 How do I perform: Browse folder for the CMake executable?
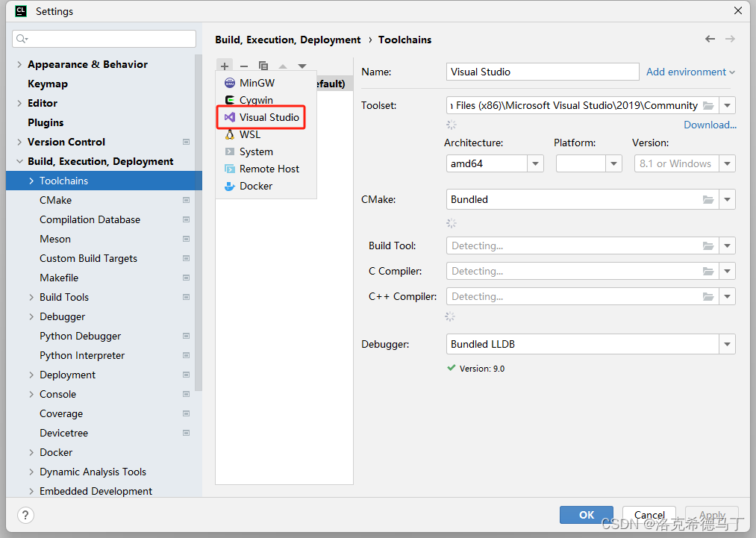point(708,199)
